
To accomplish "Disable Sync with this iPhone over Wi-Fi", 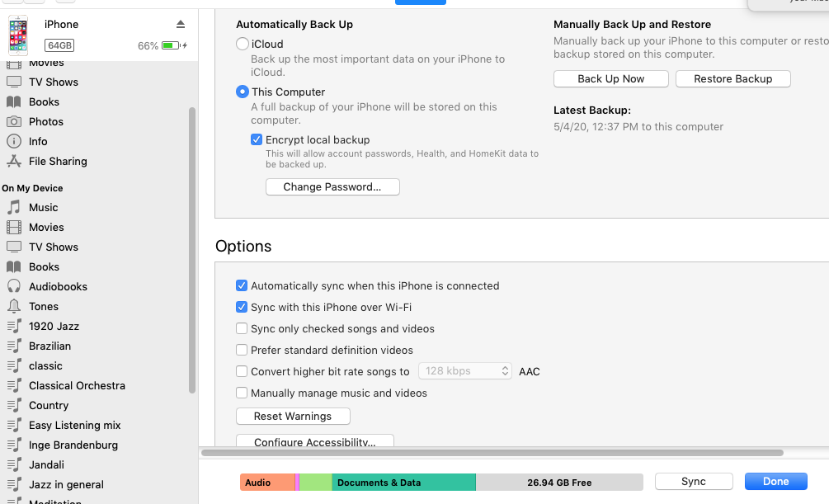I will tap(242, 307).
